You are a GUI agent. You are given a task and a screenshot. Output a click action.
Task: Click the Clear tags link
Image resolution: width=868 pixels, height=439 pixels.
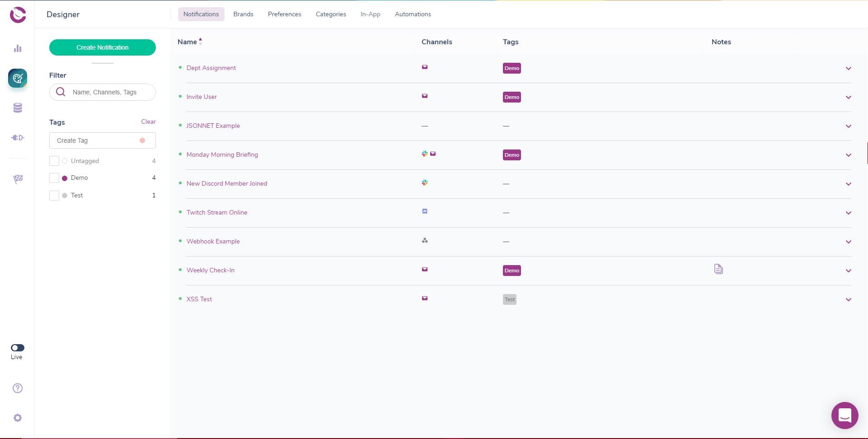(x=148, y=122)
